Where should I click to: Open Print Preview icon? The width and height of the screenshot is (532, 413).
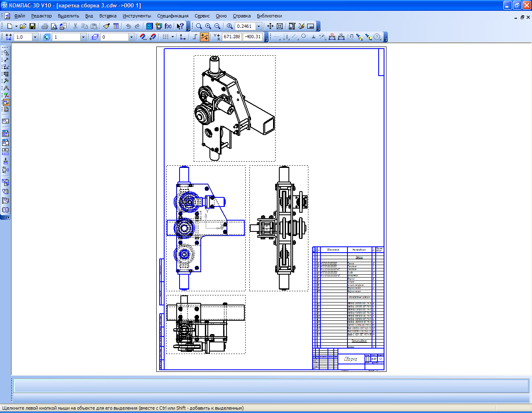54,26
